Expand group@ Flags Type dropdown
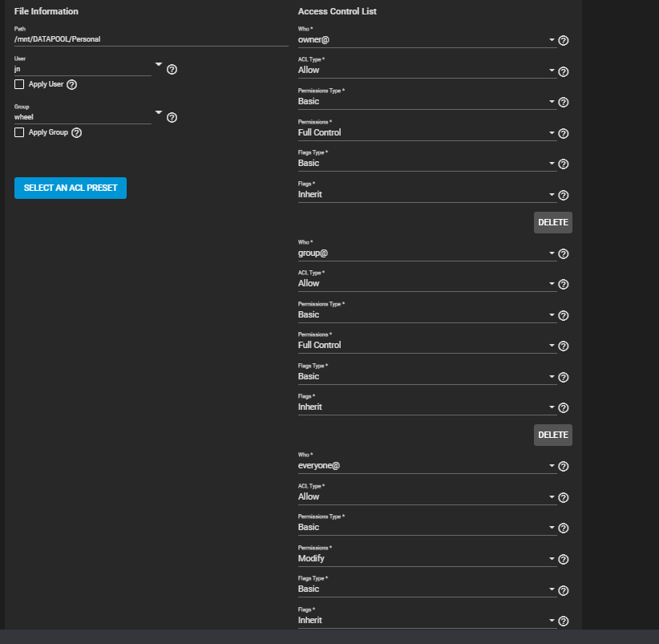 [x=427, y=376]
